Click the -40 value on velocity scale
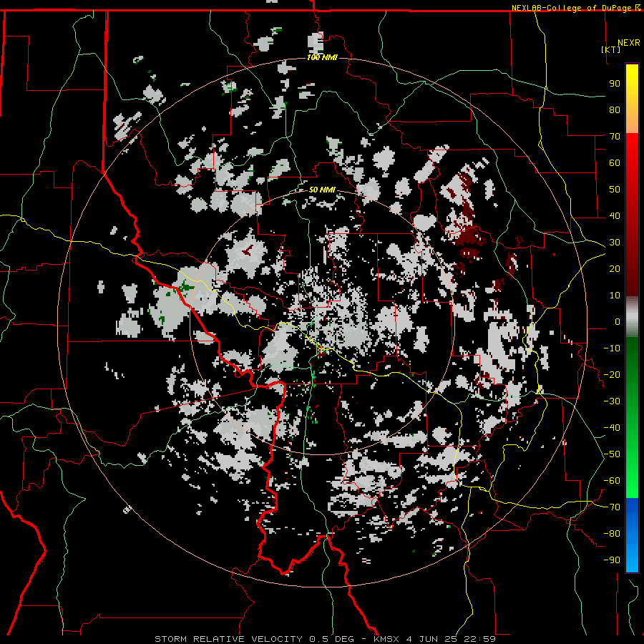 612,428
